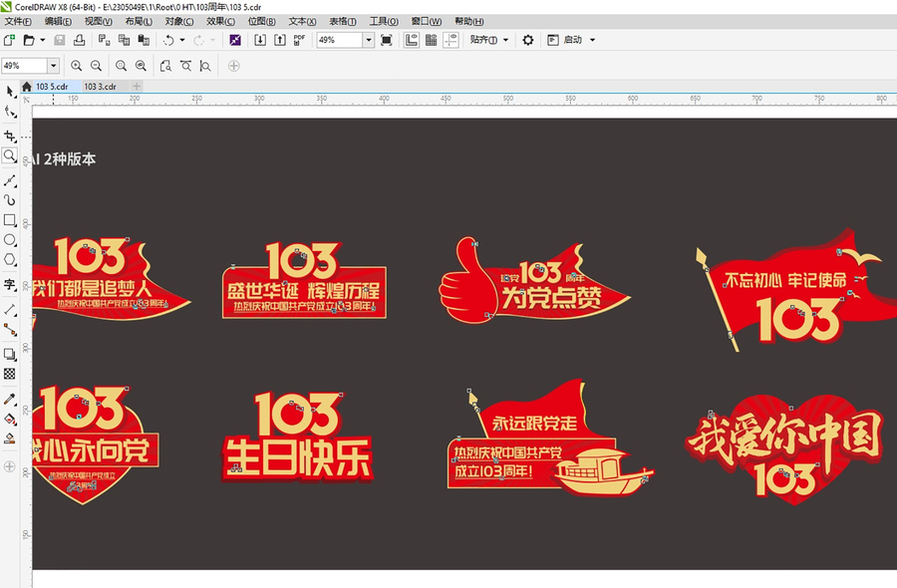Viewport: 897px width, 588px height.
Task: Click Zoom to page width icon
Action: (186, 66)
